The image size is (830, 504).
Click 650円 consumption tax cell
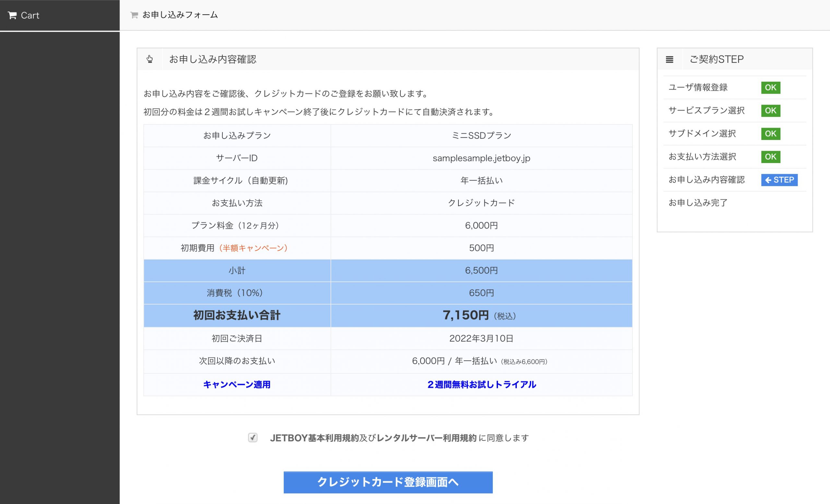[481, 293]
